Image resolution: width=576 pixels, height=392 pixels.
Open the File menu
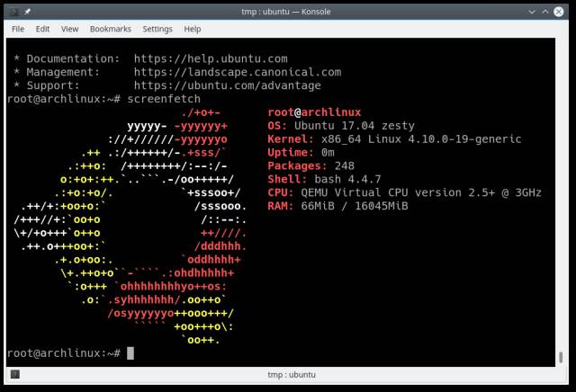coord(18,29)
